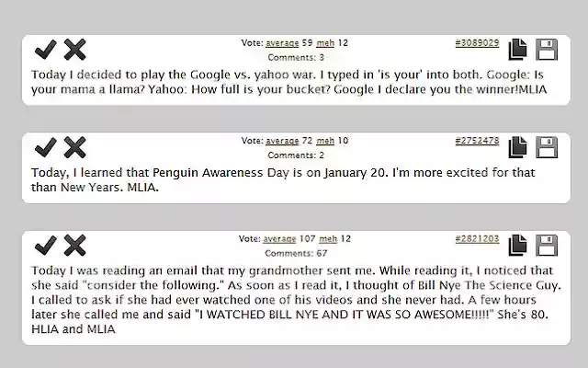Reject the Google vs. yahoo post with X
Viewport: 588px width, 368px height.
[x=74, y=50]
